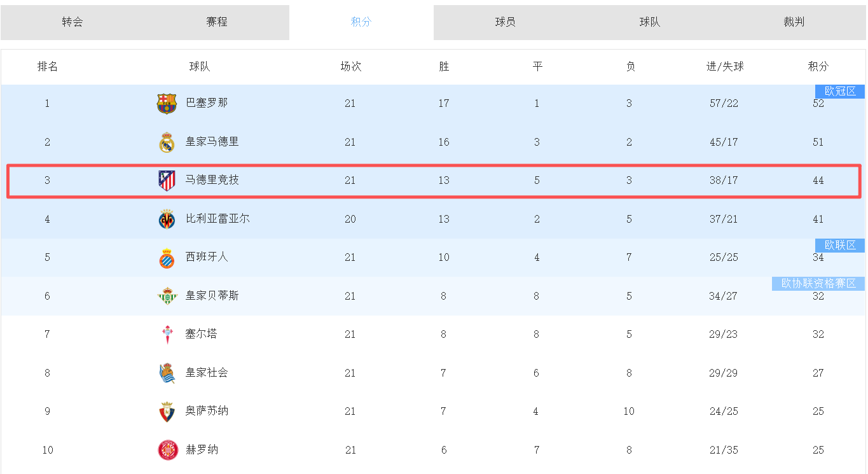Click the 欧冠区 zone label
Viewport: 868px width, 474px height.
coord(840,92)
